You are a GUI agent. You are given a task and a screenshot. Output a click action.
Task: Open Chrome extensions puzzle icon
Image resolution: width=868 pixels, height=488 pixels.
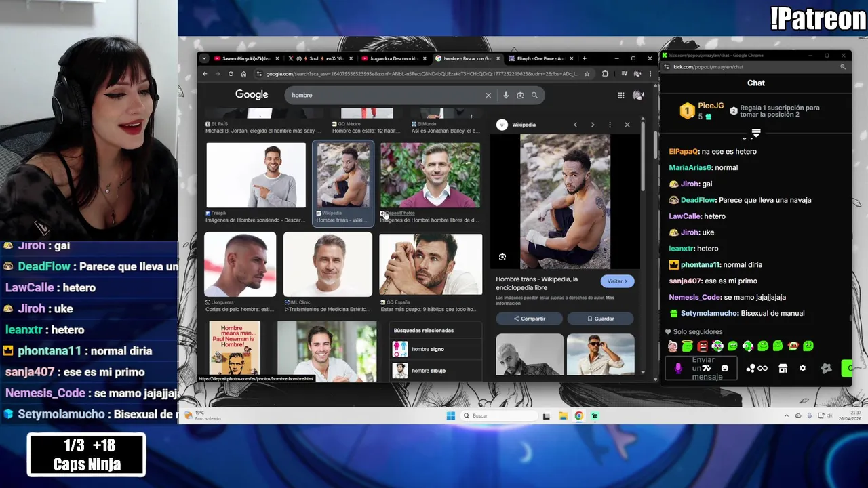(x=605, y=74)
